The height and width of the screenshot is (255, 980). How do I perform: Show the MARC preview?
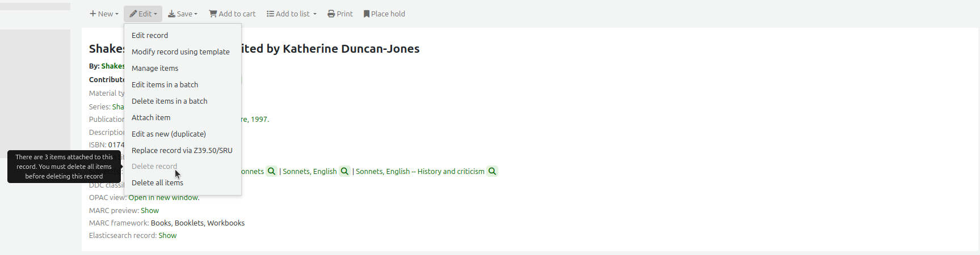point(150,210)
